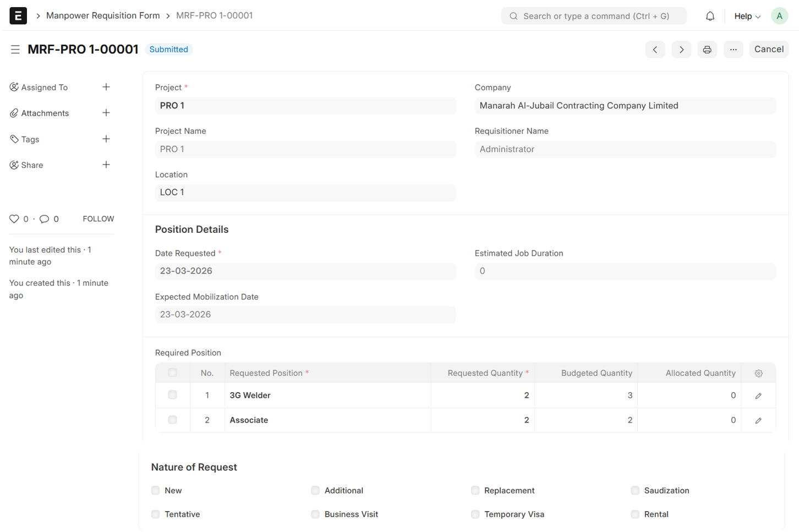Go to the next document

coord(681,50)
